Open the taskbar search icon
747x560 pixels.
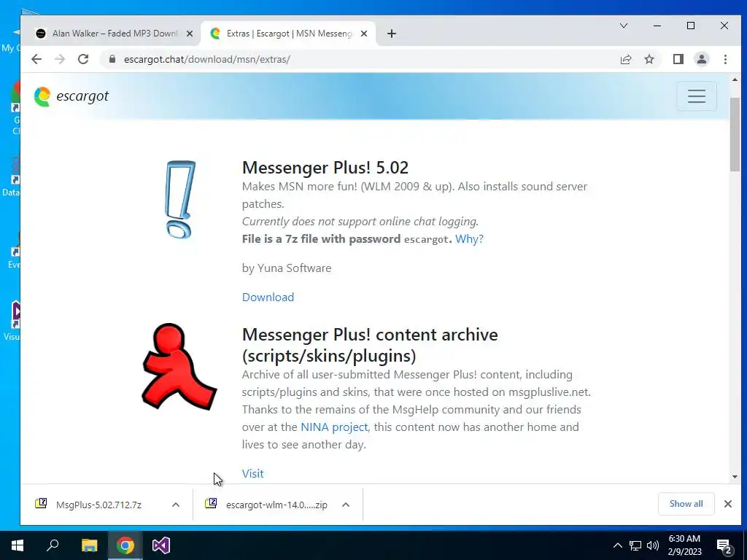(x=53, y=545)
